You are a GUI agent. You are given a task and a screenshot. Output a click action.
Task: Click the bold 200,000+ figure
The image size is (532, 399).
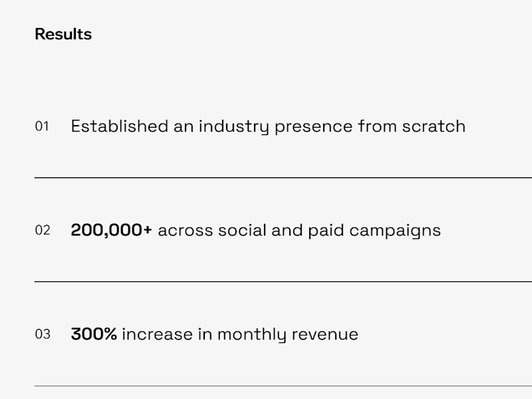[x=111, y=230]
